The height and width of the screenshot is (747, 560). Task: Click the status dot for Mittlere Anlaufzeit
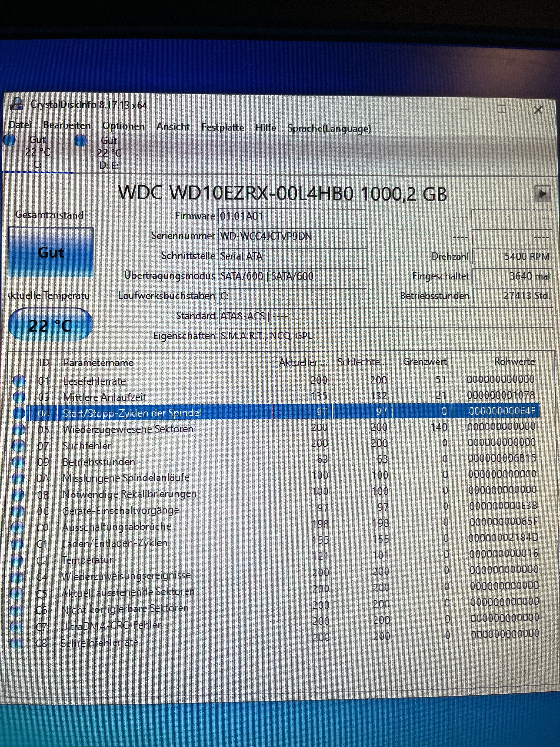19,397
